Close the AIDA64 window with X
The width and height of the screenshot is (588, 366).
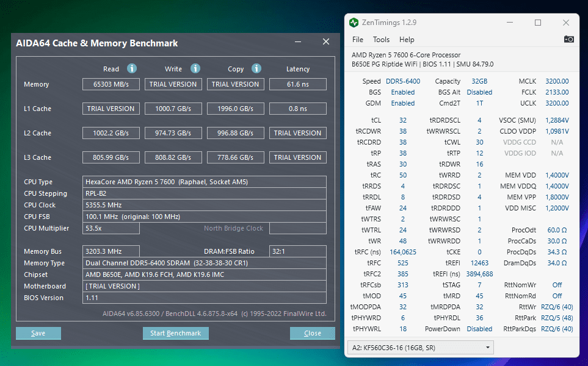point(326,42)
